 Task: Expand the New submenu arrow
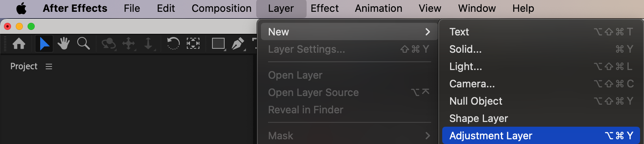point(428,32)
